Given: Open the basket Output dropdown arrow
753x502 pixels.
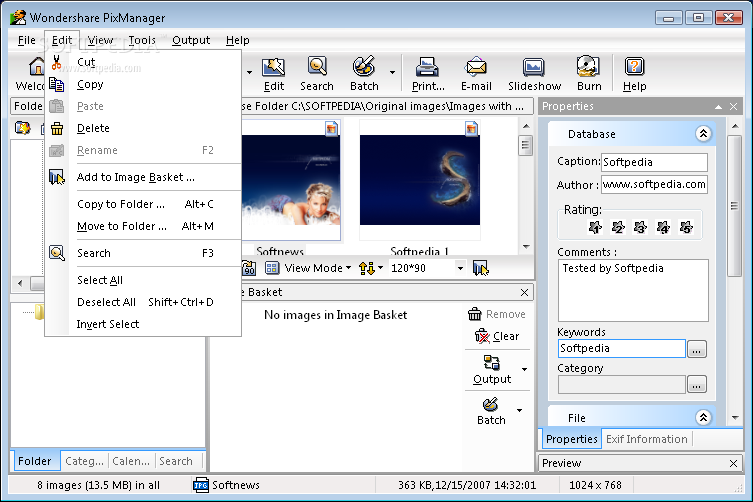Looking at the screenshot, I should (x=524, y=369).
